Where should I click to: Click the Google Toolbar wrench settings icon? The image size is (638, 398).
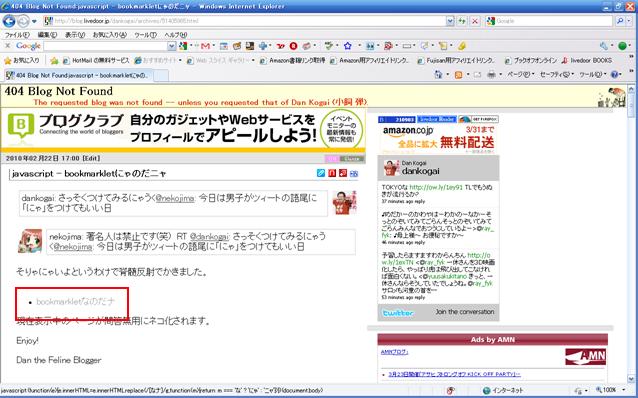click(604, 46)
